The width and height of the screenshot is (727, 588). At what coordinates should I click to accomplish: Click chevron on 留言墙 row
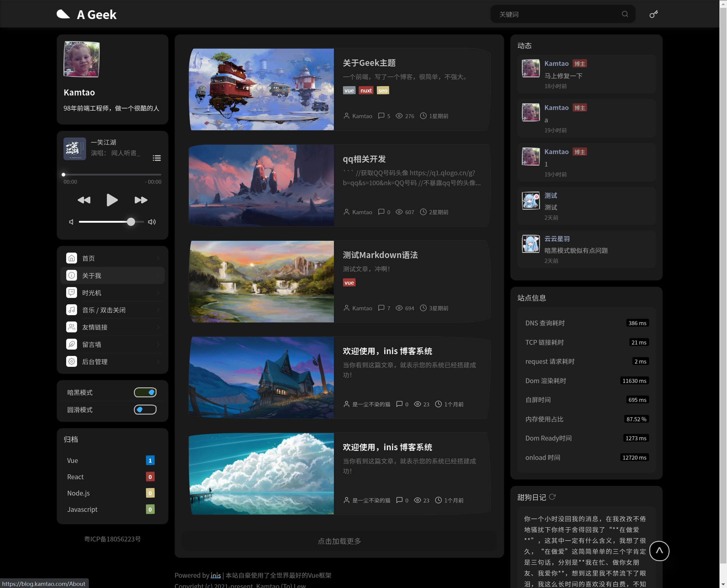[158, 344]
